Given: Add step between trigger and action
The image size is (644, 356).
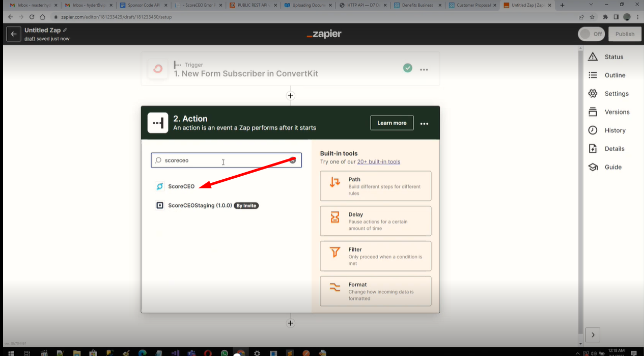Looking at the screenshot, I should coord(290,96).
